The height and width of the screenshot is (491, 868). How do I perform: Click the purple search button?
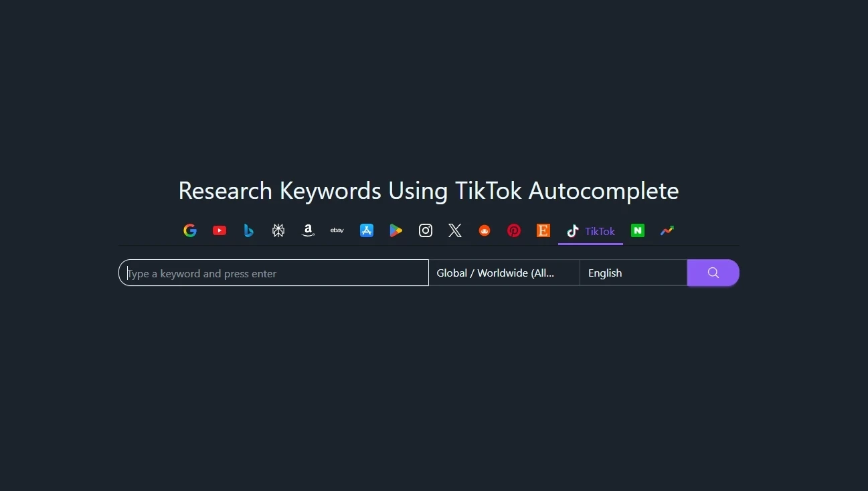[x=713, y=273]
